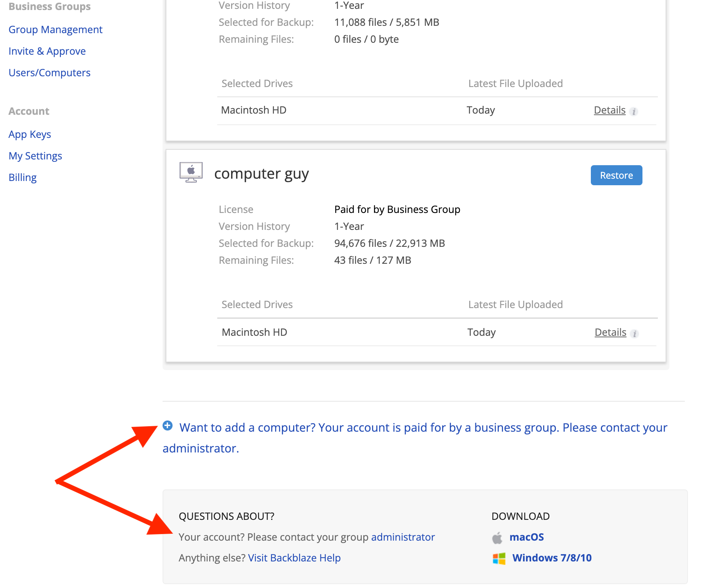This screenshot has width=701, height=588.
Task: Click the Windows logo icon
Action: pos(499,558)
